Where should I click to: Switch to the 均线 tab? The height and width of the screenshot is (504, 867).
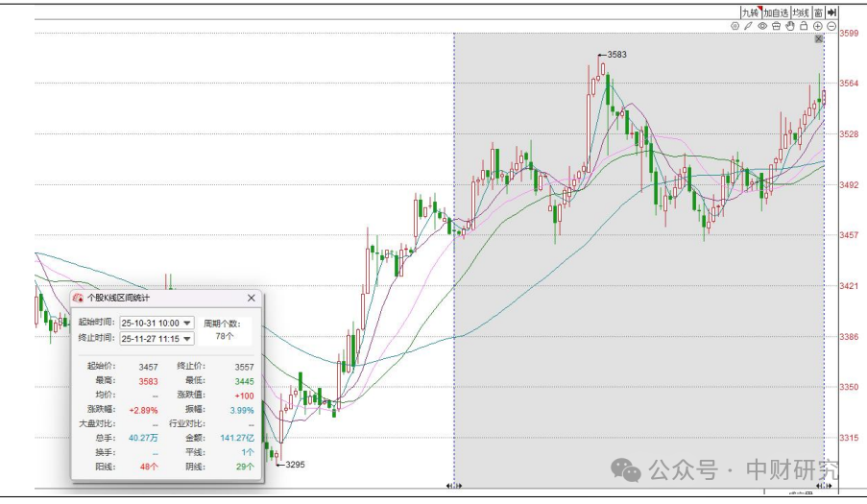click(x=801, y=12)
